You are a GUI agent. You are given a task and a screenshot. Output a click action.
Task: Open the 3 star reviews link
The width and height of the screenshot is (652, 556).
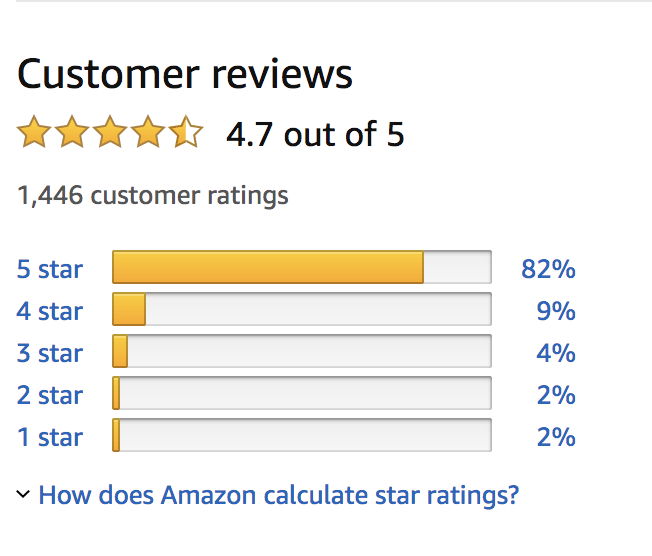(x=50, y=353)
